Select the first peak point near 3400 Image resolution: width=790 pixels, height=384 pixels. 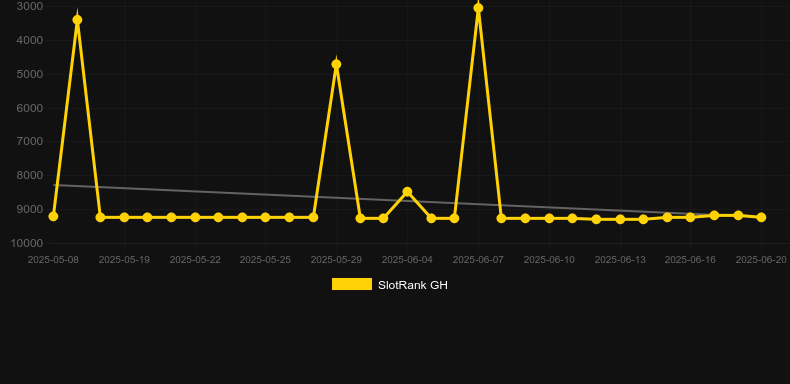coord(77,20)
